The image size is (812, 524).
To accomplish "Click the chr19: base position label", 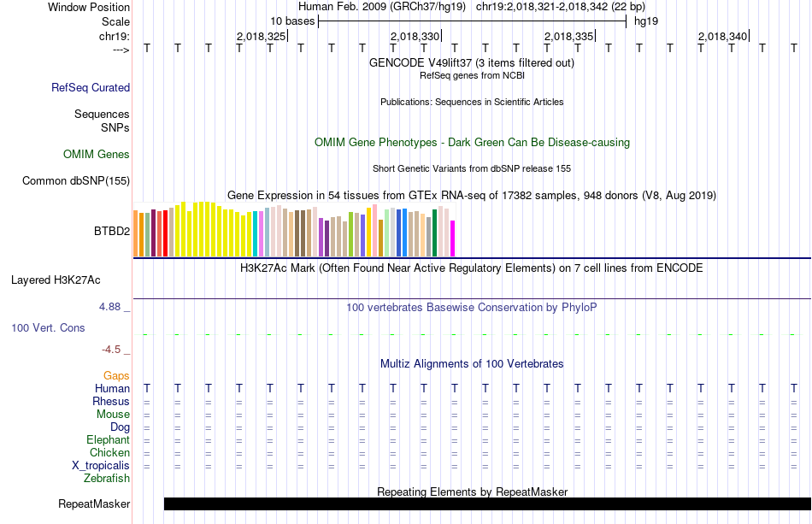I will click(115, 36).
